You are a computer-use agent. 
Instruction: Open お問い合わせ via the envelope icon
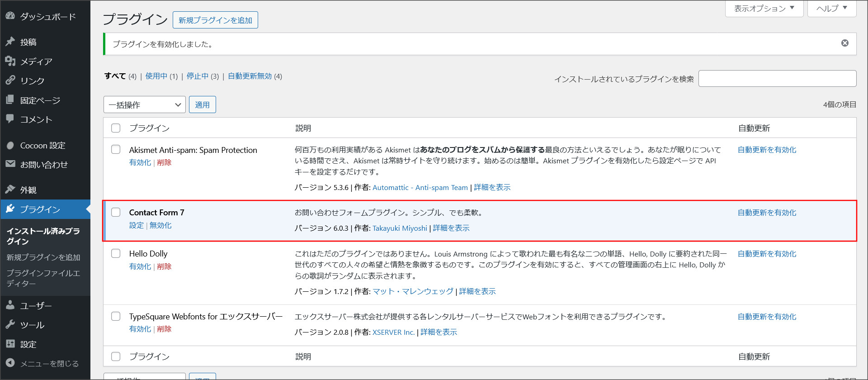tap(10, 164)
